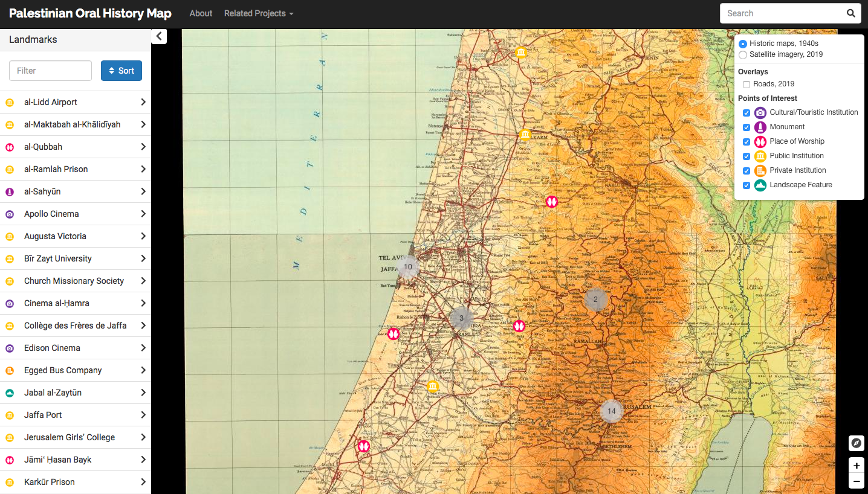Image resolution: width=868 pixels, height=494 pixels.
Task: Enable the Roads, 2019 overlay
Action: (747, 85)
